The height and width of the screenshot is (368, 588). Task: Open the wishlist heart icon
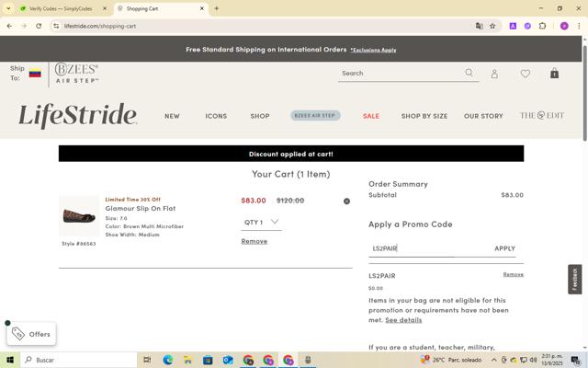point(525,74)
